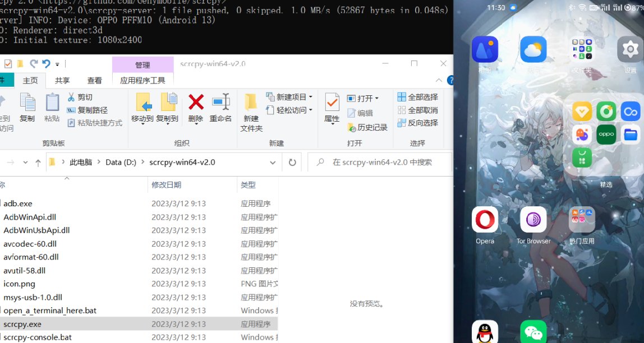Click the Edit (编辑) ribbon item
This screenshot has height=343, width=644.
[360, 113]
